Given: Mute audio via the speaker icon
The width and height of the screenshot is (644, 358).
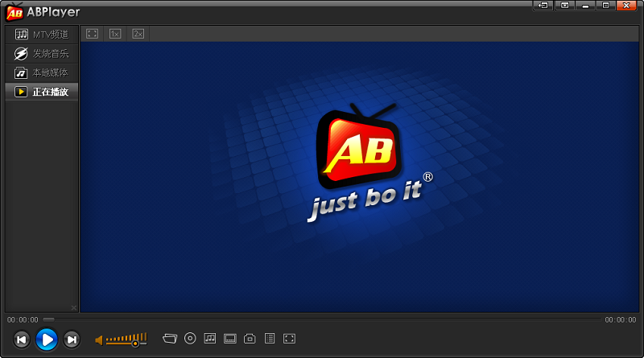Looking at the screenshot, I should 99,339.
